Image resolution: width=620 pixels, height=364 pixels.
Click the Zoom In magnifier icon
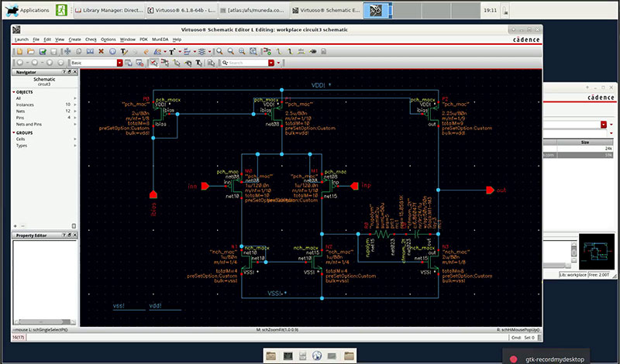219,51
